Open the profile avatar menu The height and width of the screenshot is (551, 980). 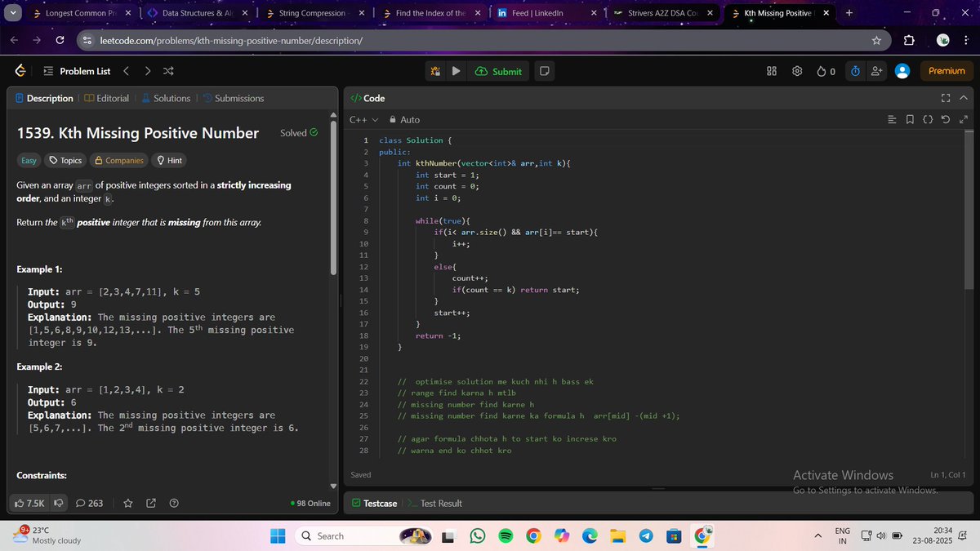(x=902, y=71)
